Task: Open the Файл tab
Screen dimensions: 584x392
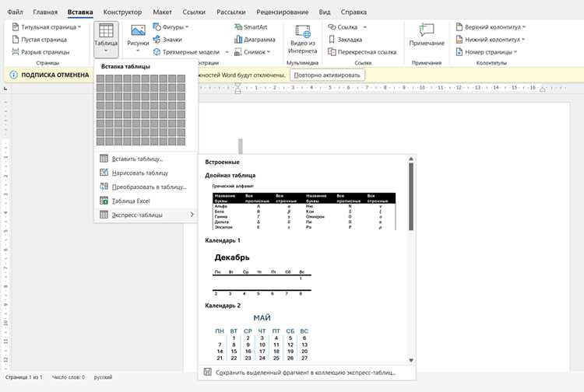Action: (x=15, y=12)
